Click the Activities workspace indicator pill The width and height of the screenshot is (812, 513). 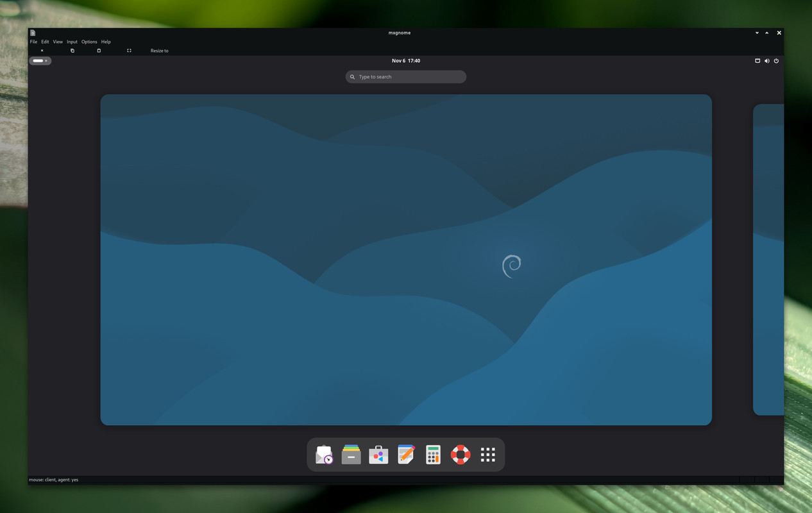[40, 61]
